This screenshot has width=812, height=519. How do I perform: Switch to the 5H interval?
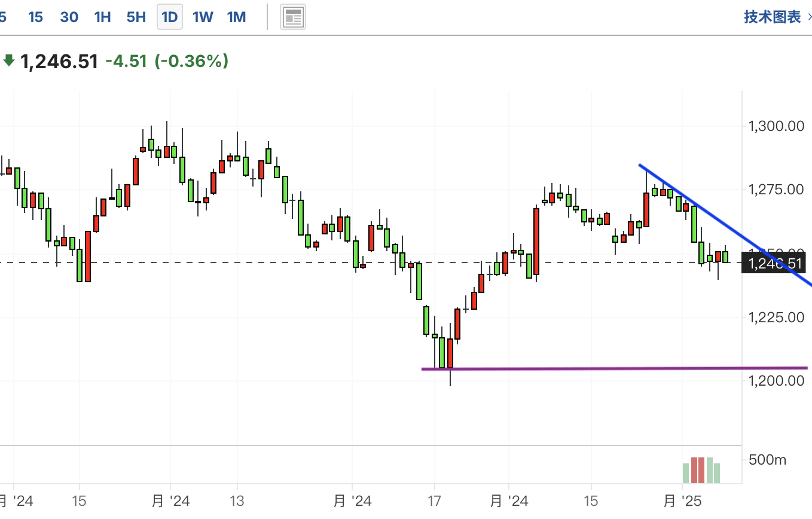(136, 17)
